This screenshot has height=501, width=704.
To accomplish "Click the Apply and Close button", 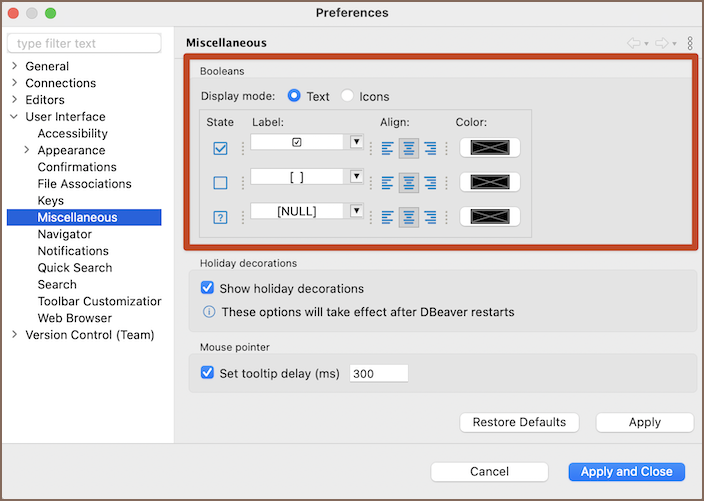I will point(626,471).
